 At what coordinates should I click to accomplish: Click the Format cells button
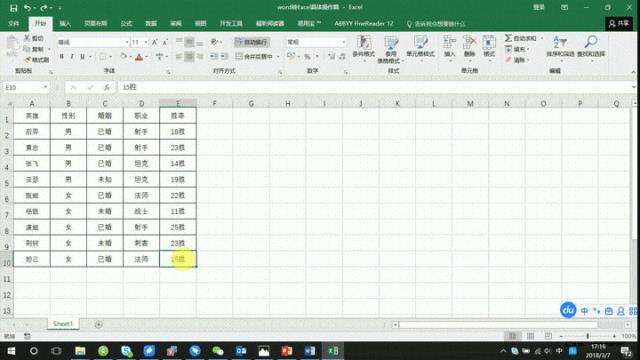489,48
